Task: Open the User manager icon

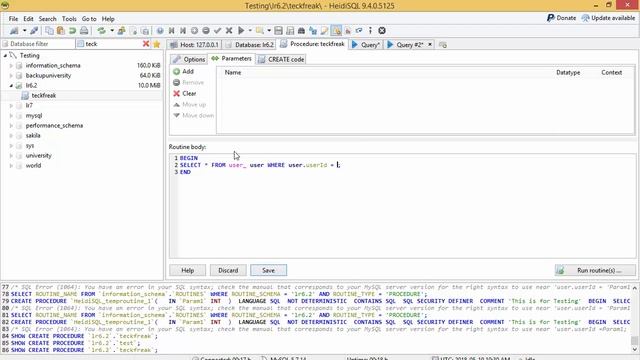Action: point(121,31)
